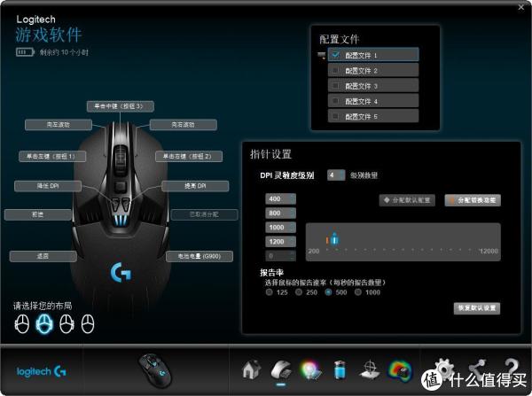Screen dimensions: 532x396
Task: Select 500 report rate radio button
Action: 328,292
